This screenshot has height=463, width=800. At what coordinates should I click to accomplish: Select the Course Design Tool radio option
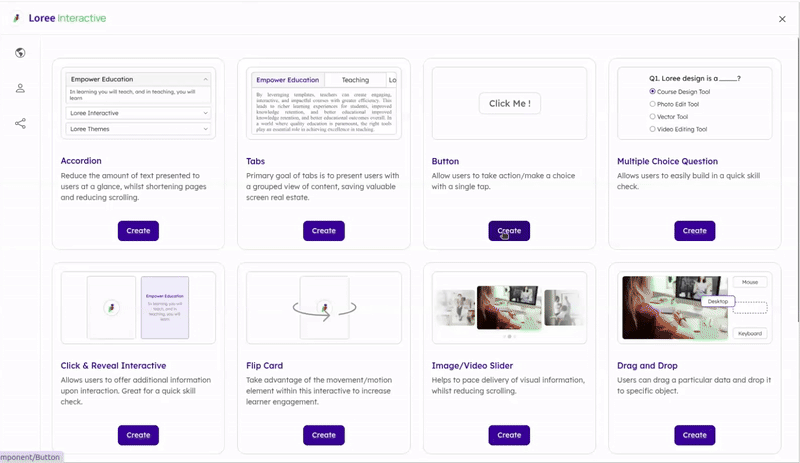653,91
